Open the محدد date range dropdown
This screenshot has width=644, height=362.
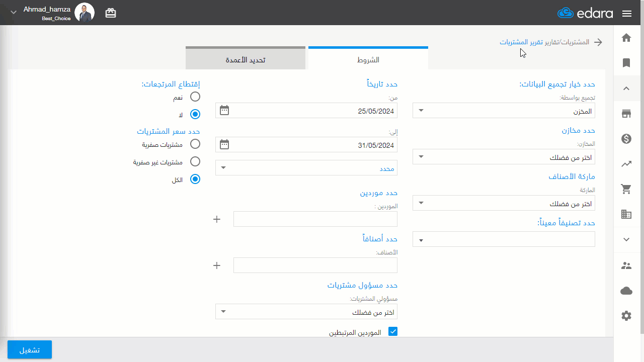tap(306, 168)
